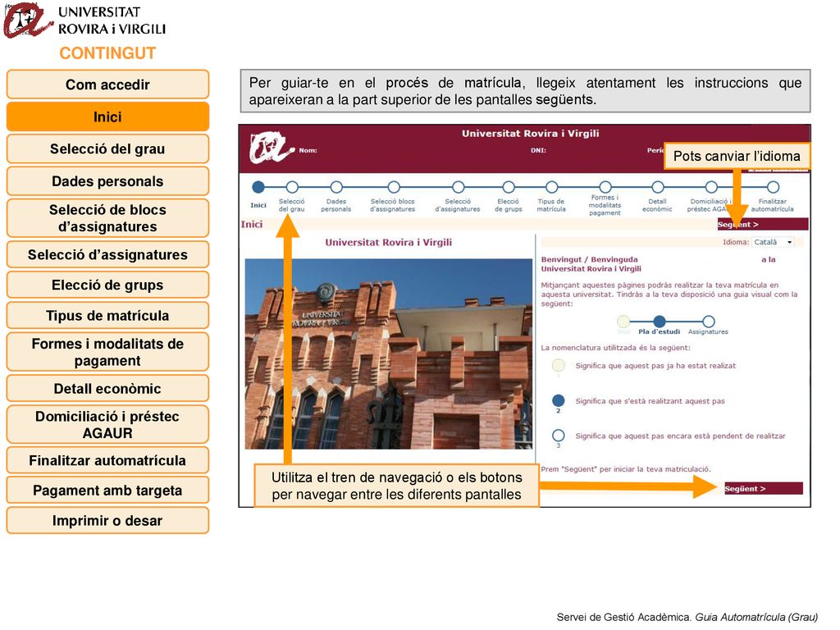Click the Inici step circle in navigation train

258,187
